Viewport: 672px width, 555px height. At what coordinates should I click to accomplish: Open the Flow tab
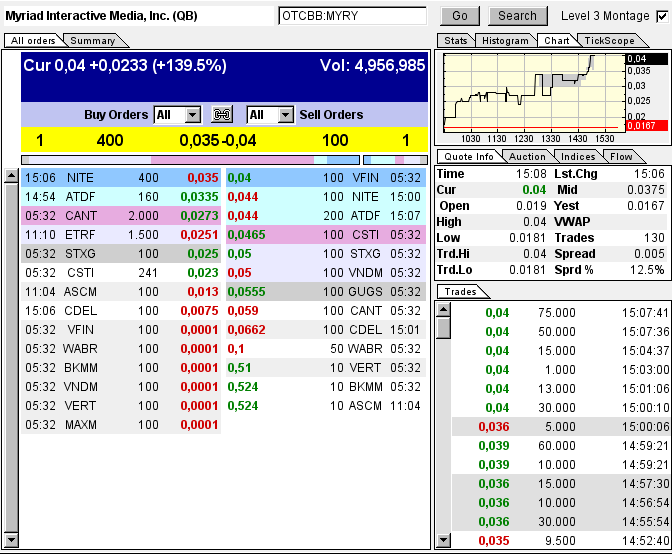pos(621,157)
